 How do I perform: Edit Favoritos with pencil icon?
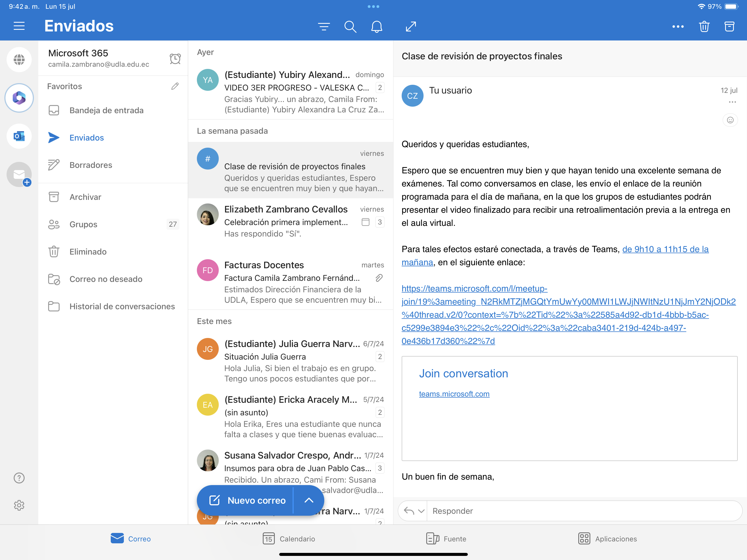click(x=175, y=86)
